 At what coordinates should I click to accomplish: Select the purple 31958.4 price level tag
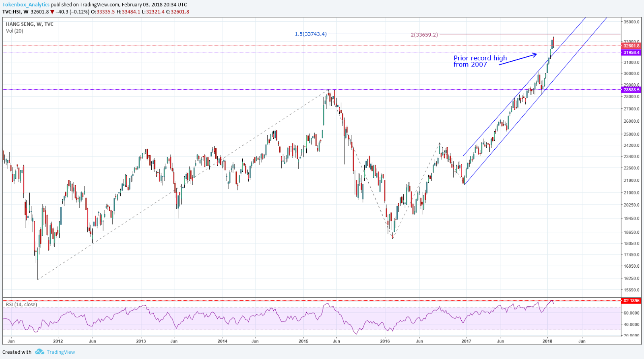(631, 53)
